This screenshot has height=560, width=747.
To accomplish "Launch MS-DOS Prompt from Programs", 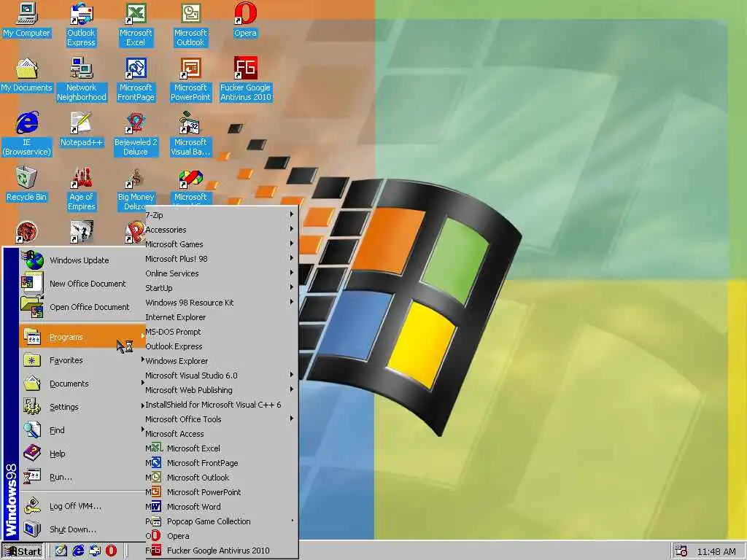I will point(221,332).
